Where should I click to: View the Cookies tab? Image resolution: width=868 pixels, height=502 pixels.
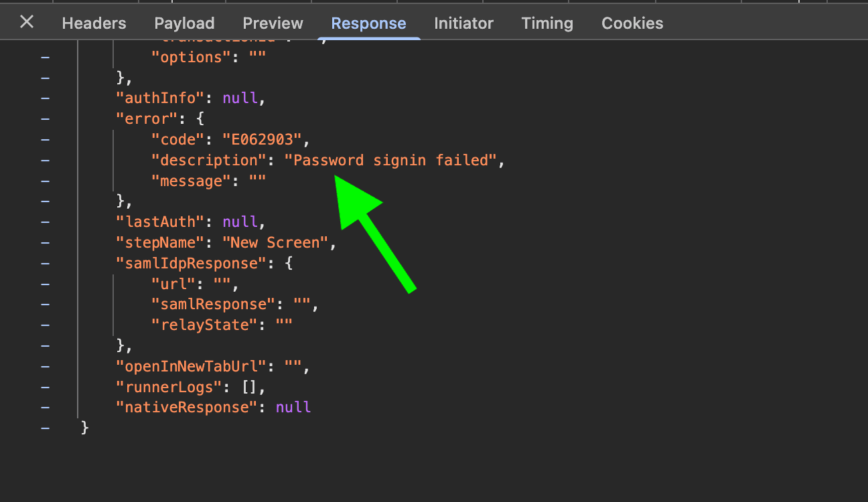click(x=632, y=23)
